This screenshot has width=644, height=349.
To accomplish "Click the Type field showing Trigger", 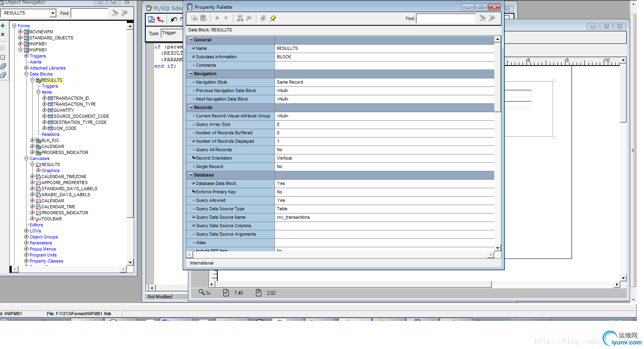I will click(172, 33).
